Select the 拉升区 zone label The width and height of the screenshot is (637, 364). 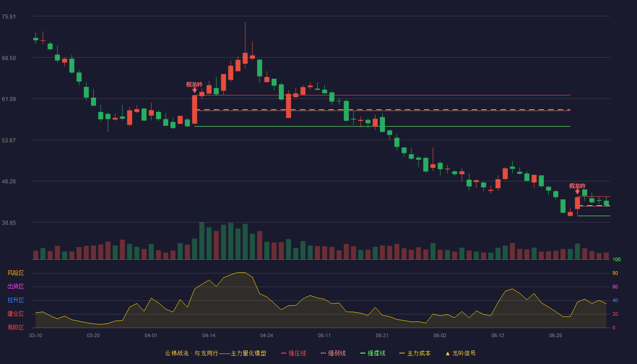tap(15, 300)
